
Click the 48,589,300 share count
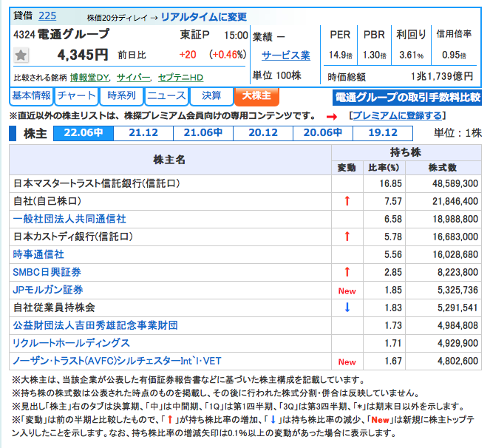click(x=455, y=183)
